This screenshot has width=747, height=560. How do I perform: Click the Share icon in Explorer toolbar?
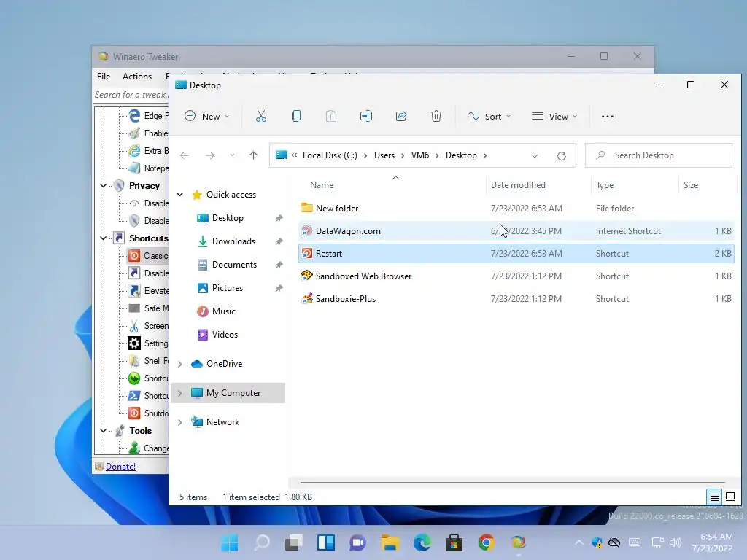click(x=401, y=116)
